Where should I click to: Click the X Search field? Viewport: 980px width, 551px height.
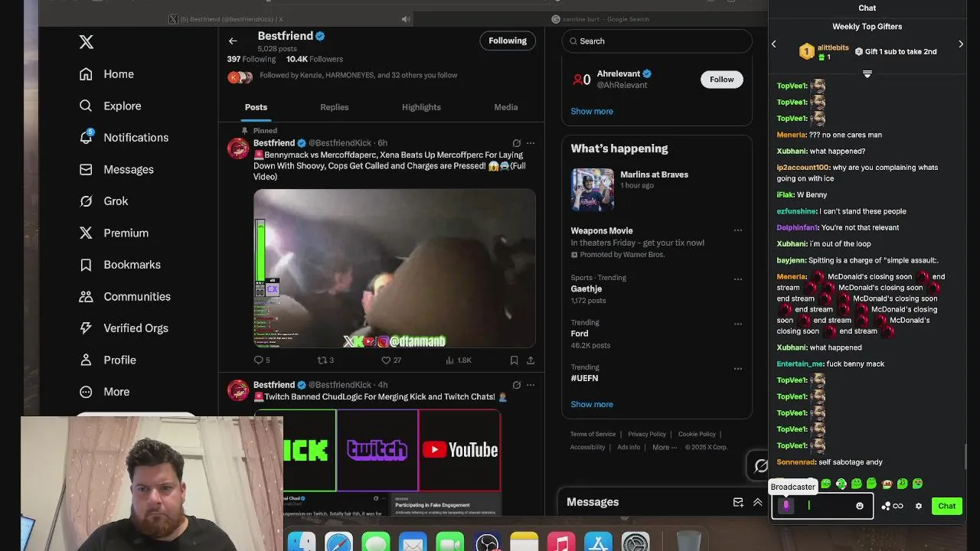(657, 41)
